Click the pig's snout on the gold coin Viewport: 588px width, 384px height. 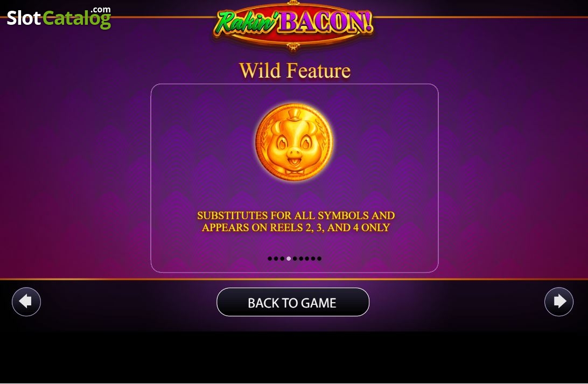(295, 154)
